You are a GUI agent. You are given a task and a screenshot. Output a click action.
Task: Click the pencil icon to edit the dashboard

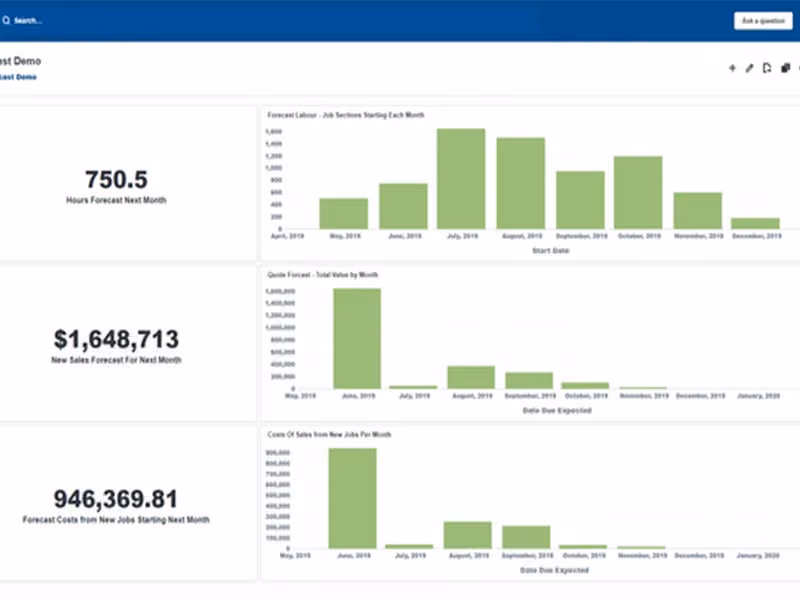tap(749, 68)
